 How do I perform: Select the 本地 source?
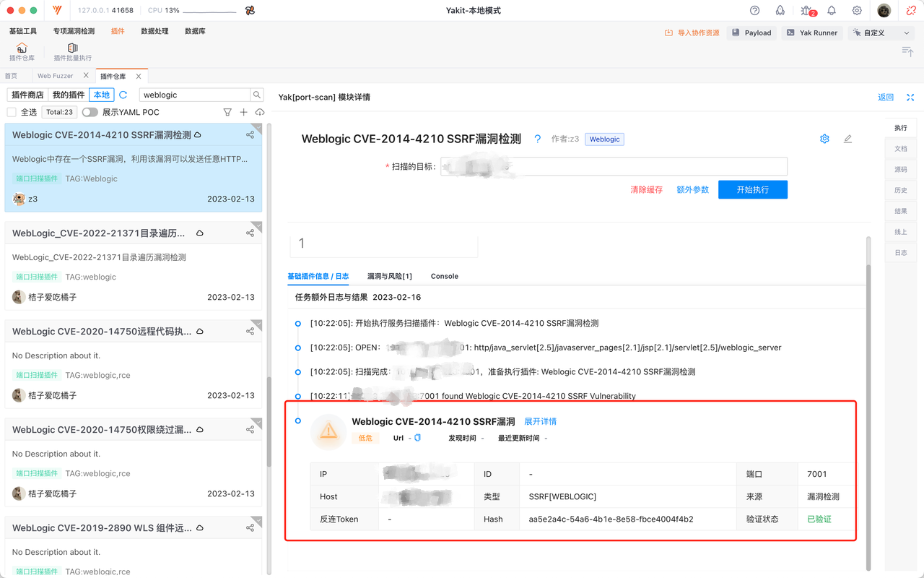pos(102,95)
